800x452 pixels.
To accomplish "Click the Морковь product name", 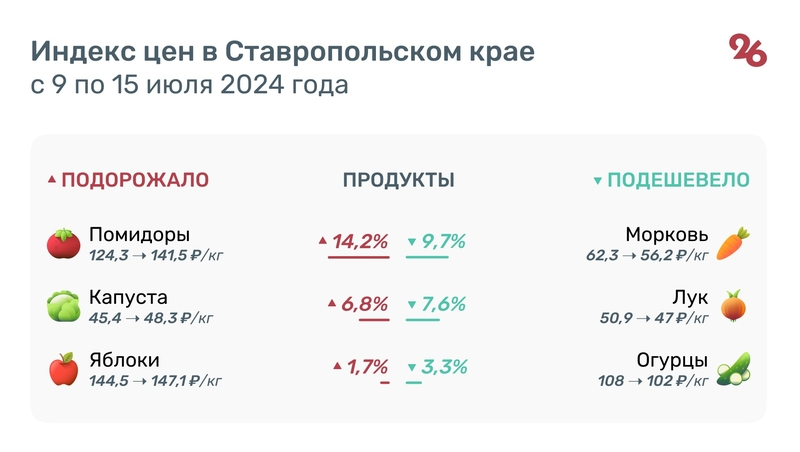I will point(667,236).
